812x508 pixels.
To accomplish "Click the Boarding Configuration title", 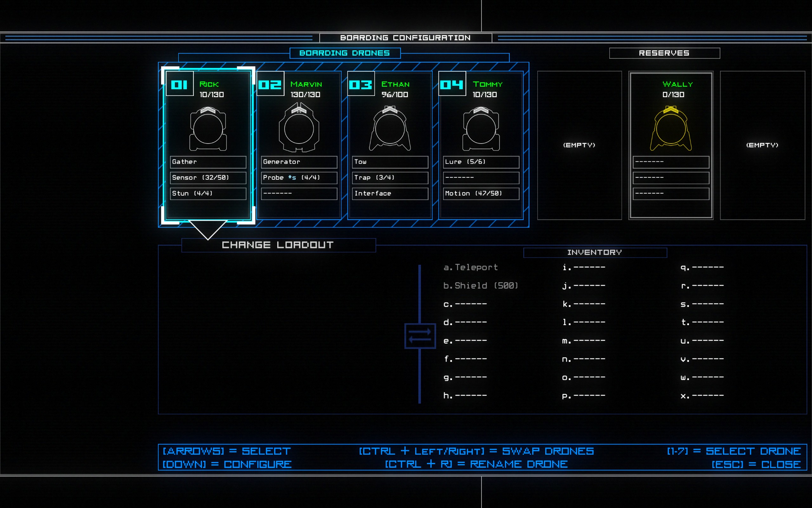I will (405, 38).
